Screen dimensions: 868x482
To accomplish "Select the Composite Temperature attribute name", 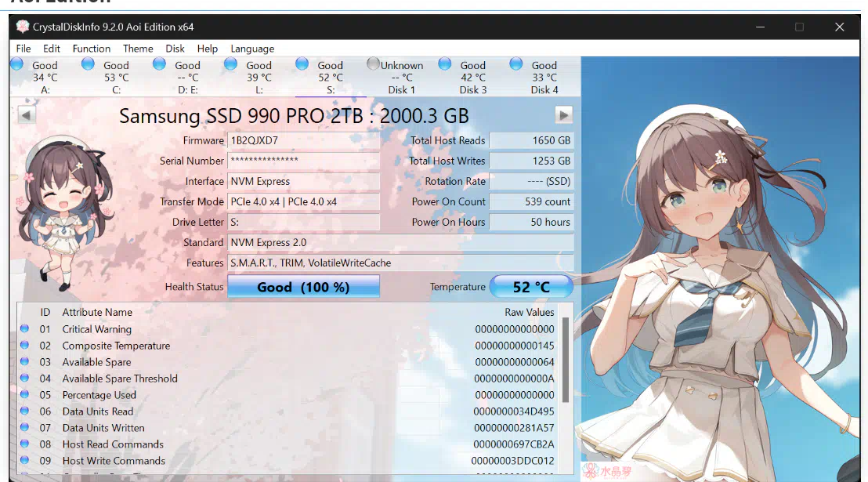I will tap(116, 346).
